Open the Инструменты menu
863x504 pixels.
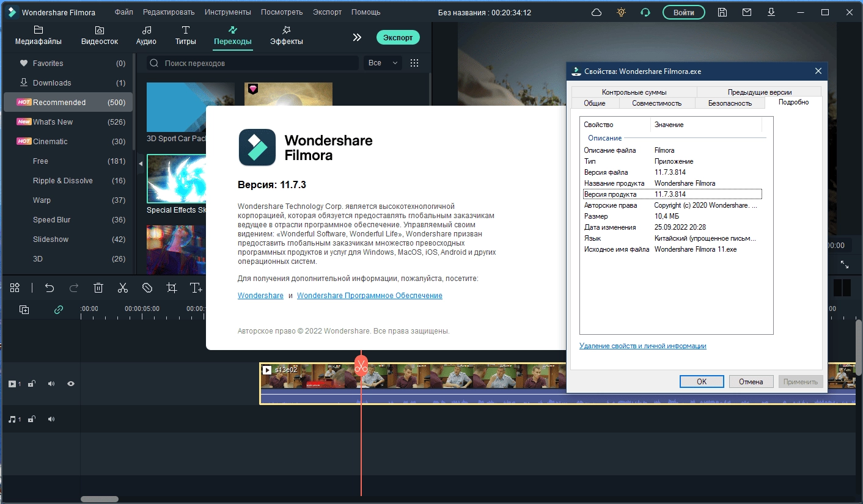point(228,12)
